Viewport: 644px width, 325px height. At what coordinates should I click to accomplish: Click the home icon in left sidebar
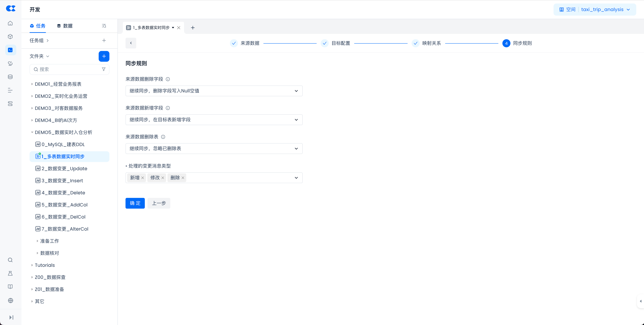click(x=10, y=23)
